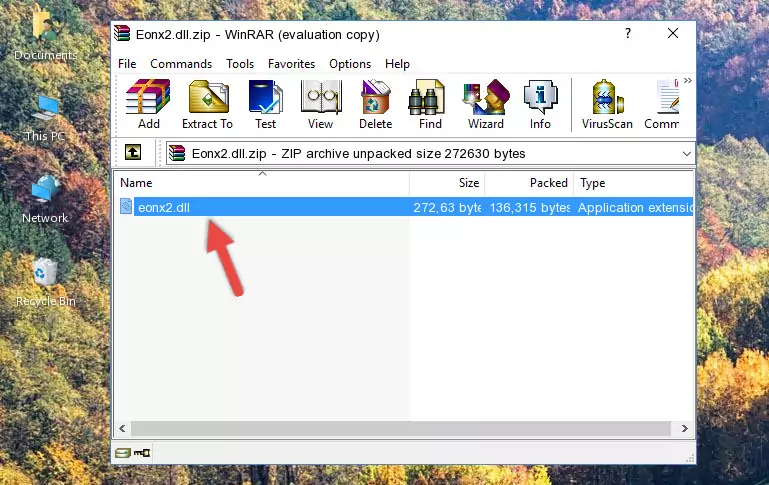Run the Test archive tool

(265, 104)
